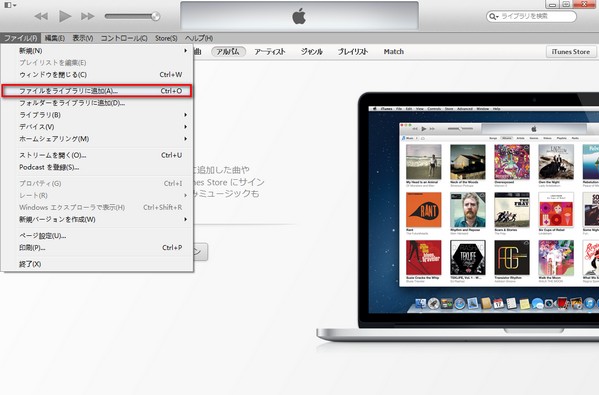Choose ページ設定(U)...

pos(97,236)
